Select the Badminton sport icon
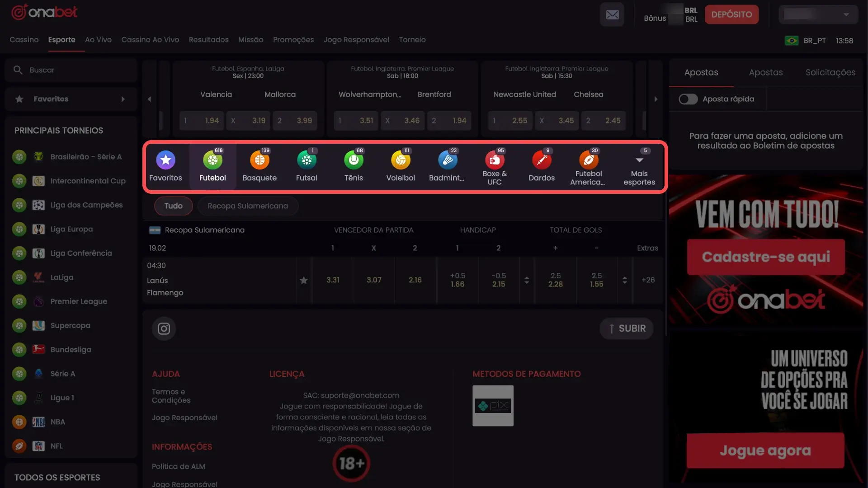Viewport: 868px width, 488px height. (448, 160)
